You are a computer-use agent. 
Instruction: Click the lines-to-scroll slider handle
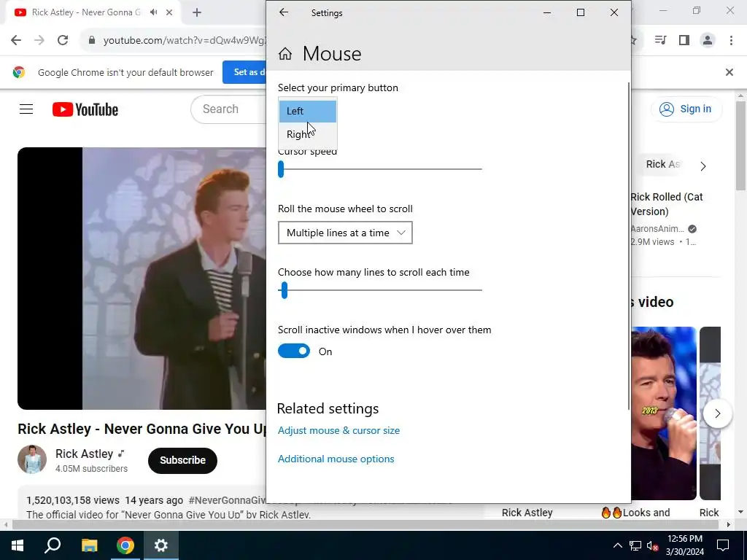285,290
